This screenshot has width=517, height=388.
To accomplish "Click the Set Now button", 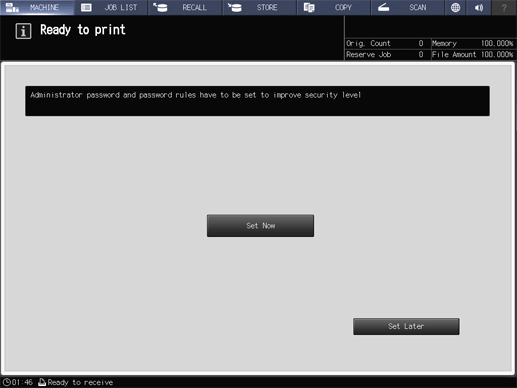I will tap(260, 226).
